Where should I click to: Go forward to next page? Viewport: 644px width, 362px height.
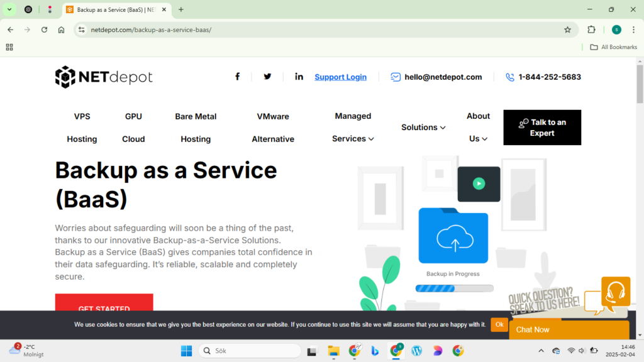[x=27, y=30]
